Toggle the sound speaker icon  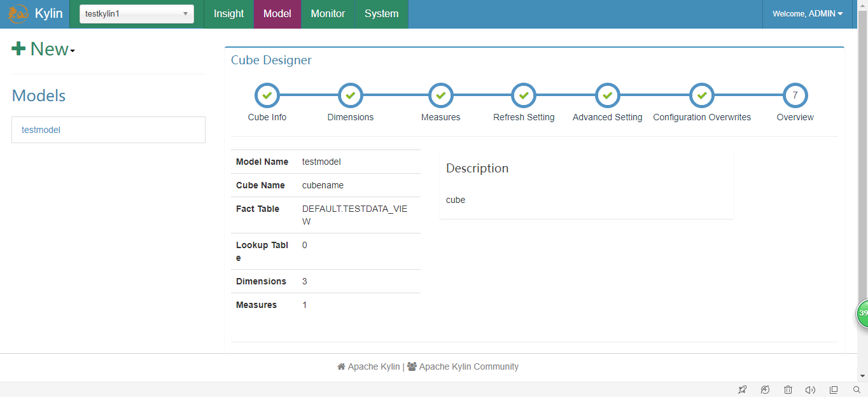(810, 390)
